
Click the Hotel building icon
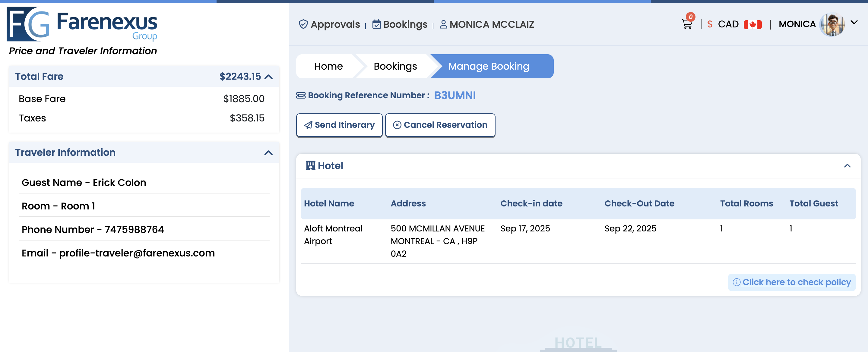(310, 165)
